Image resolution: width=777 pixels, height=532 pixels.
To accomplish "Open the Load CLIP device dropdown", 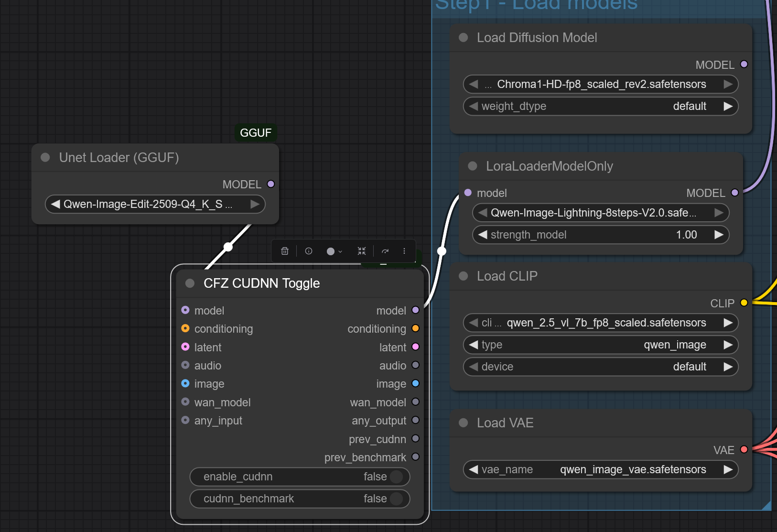I will click(x=601, y=367).
